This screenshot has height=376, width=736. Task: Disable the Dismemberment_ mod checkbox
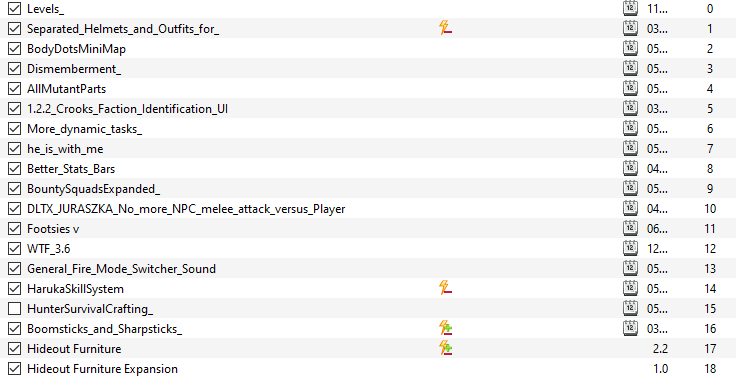tap(15, 69)
